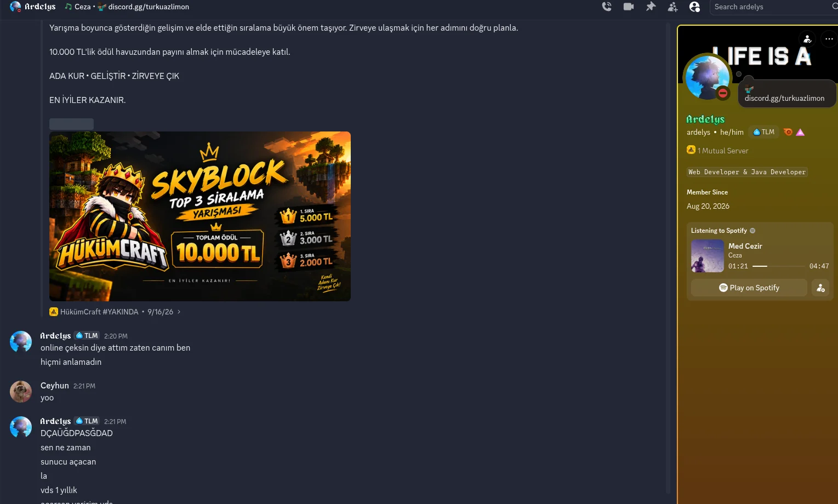
Task: Click the chevron after 9/16/26
Action: pyautogui.click(x=179, y=312)
